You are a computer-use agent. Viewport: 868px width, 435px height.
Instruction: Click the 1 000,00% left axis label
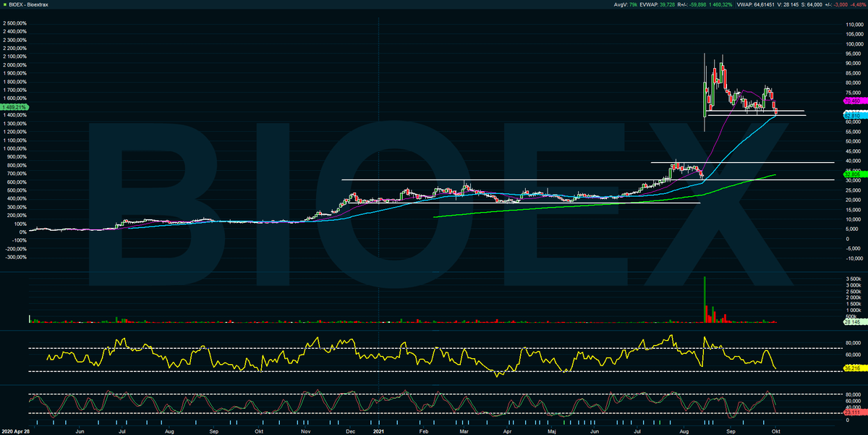pos(14,148)
